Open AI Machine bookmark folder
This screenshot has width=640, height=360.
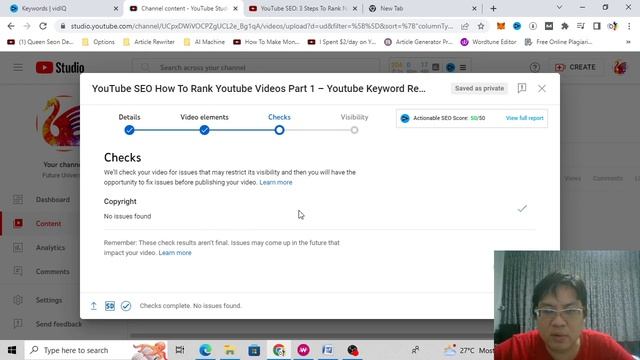point(204,42)
